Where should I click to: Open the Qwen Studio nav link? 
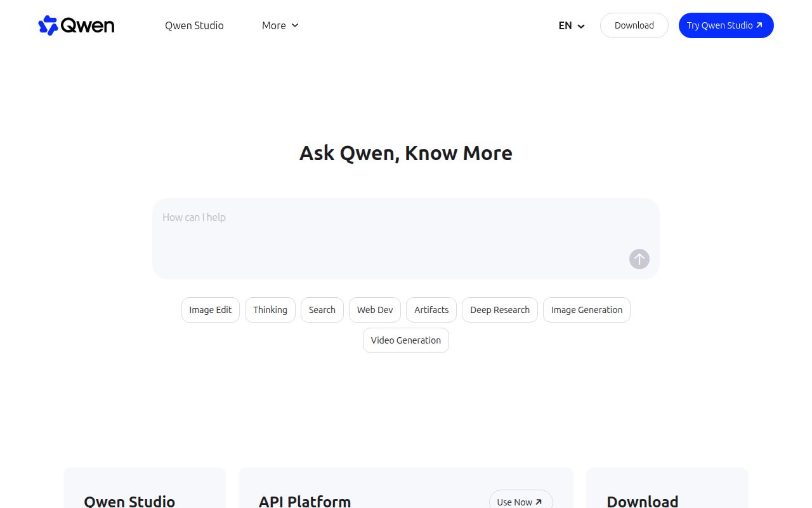(x=194, y=25)
